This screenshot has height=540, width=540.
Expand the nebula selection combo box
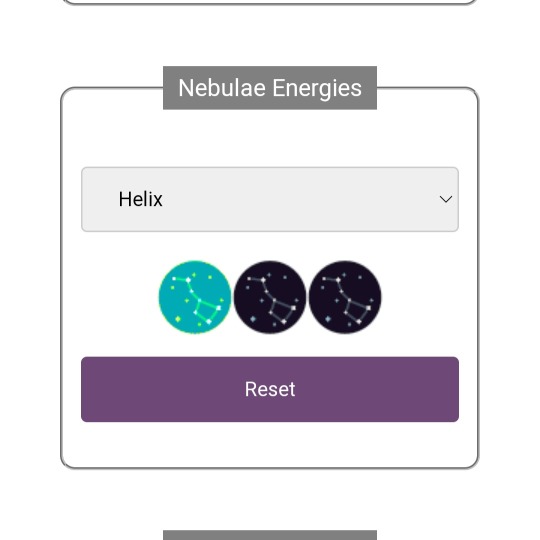tap(270, 199)
